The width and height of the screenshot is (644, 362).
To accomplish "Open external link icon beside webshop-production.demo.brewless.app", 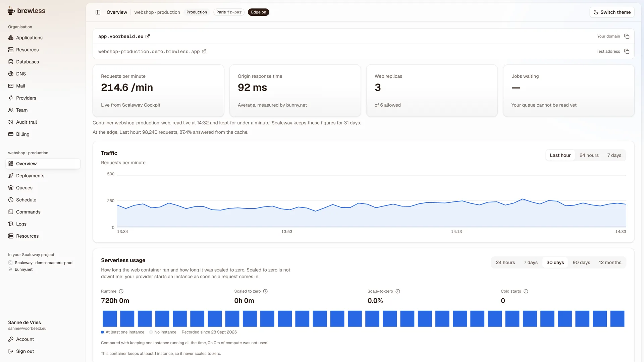I will (x=204, y=51).
